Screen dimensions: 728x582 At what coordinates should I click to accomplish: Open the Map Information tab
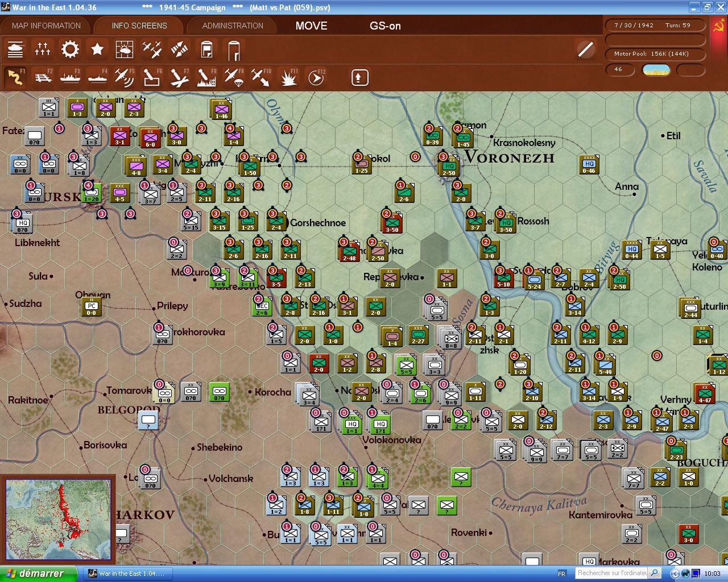pos(46,26)
